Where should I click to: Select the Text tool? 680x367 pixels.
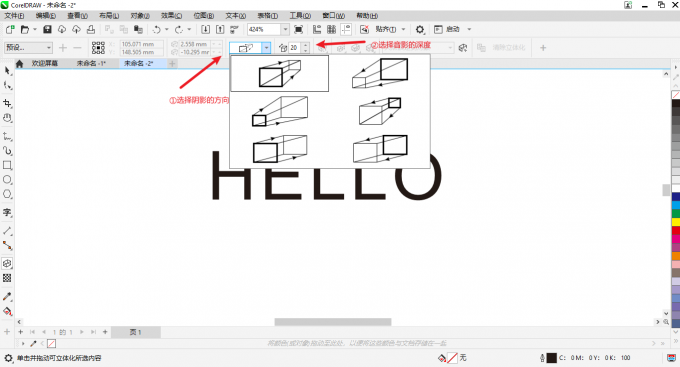[7, 213]
